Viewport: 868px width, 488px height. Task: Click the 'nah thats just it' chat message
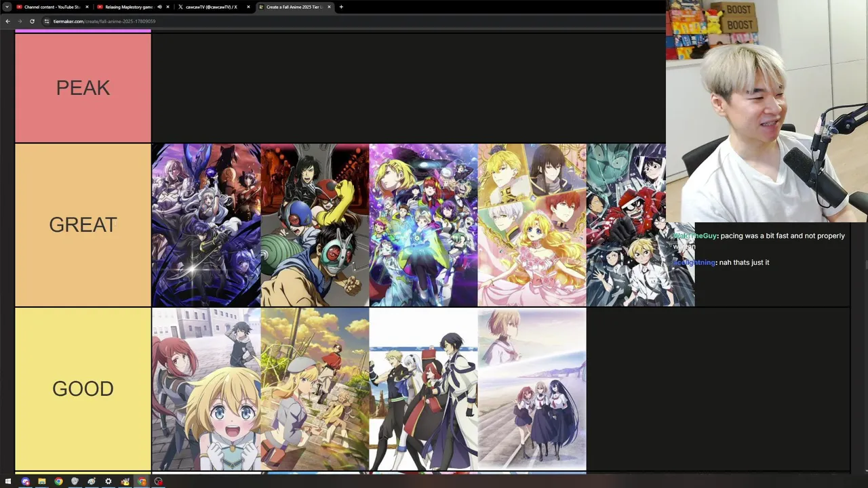(x=721, y=262)
